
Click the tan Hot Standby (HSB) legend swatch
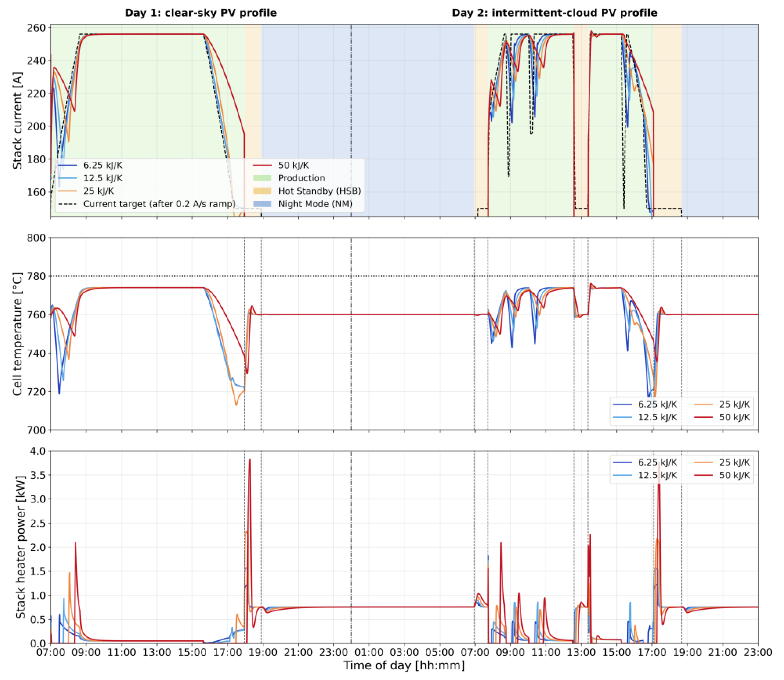(x=262, y=191)
